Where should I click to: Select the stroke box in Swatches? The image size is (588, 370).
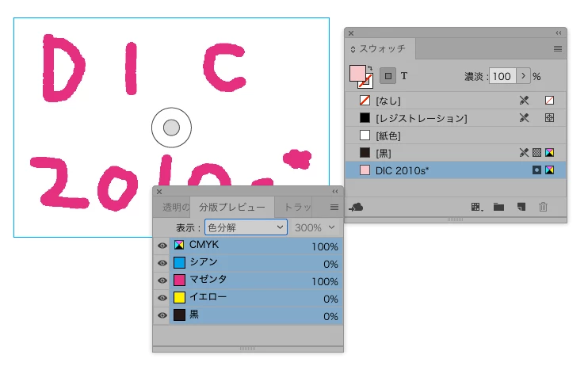tap(366, 82)
